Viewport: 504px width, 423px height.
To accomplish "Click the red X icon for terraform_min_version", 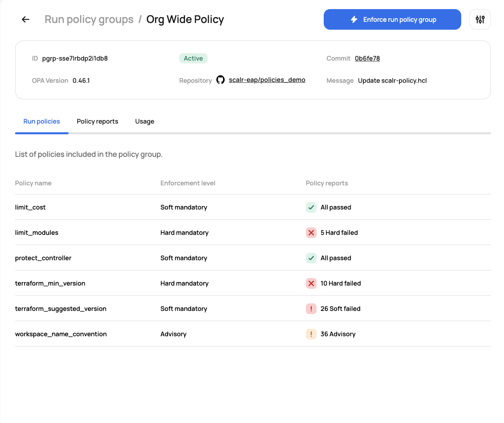I will click(x=311, y=283).
